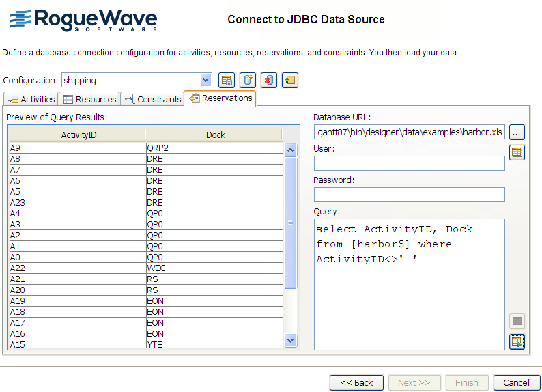Select the Constraints tab
542x392 pixels.
tap(152, 99)
